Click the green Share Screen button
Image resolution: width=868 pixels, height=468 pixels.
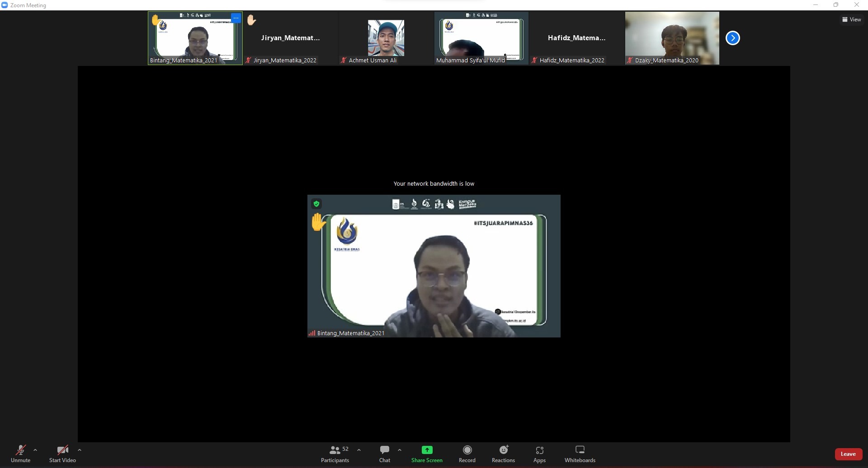click(x=427, y=454)
